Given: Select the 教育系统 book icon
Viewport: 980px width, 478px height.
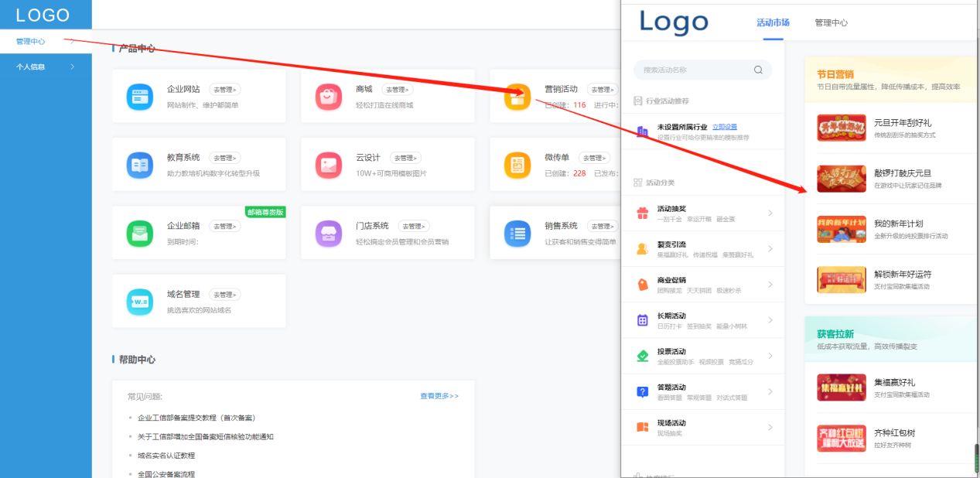Looking at the screenshot, I should click(140, 165).
